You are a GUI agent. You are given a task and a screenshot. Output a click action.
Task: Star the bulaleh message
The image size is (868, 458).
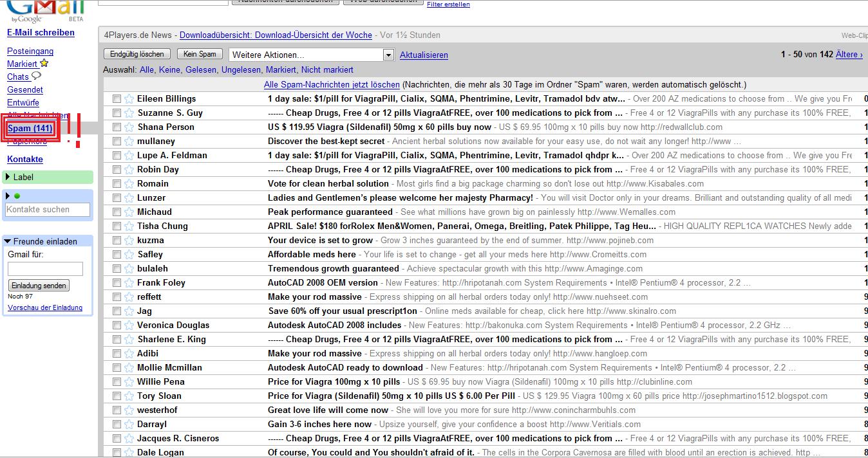pyautogui.click(x=129, y=269)
